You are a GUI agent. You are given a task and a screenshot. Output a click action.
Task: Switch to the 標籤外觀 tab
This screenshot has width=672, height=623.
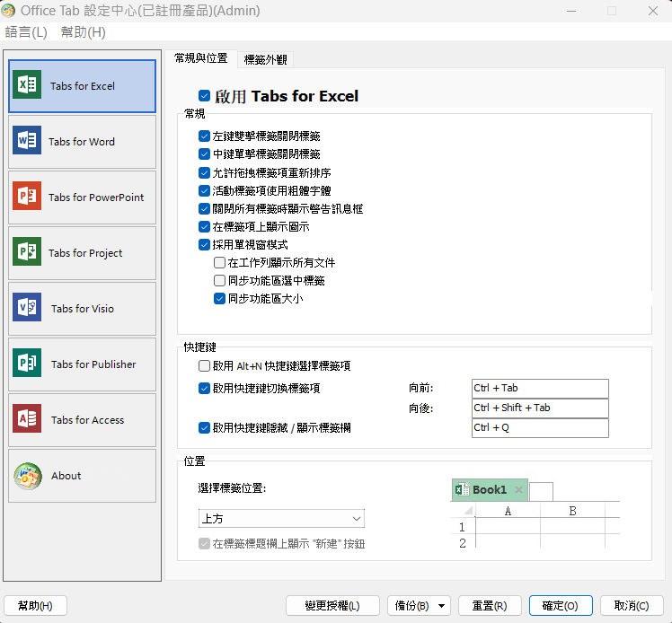pyautogui.click(x=265, y=59)
